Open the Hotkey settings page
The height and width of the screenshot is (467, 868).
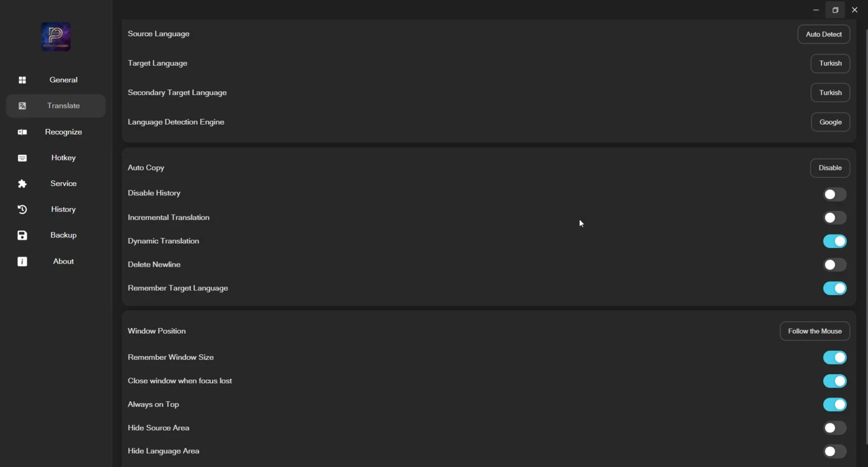56,158
